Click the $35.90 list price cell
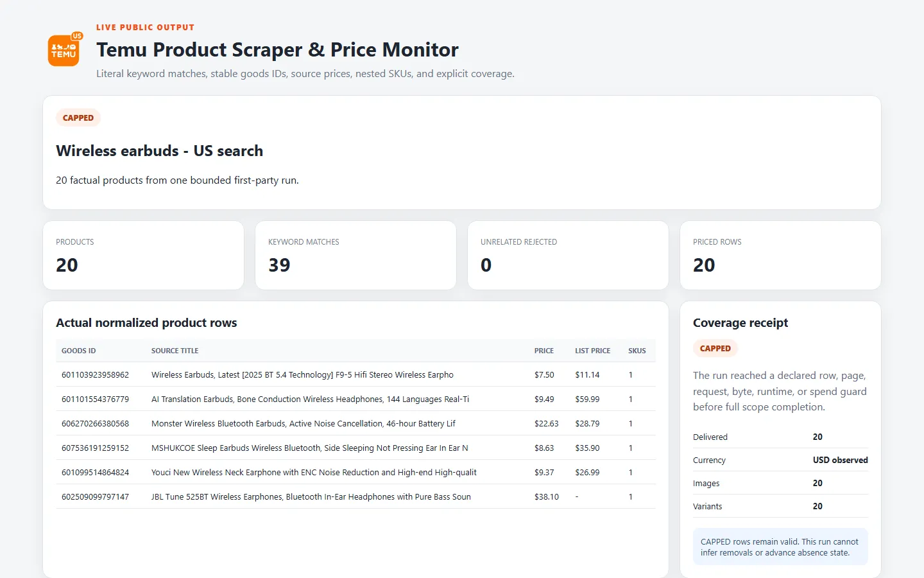Screen dimensions: 924x578 [x=587, y=448]
